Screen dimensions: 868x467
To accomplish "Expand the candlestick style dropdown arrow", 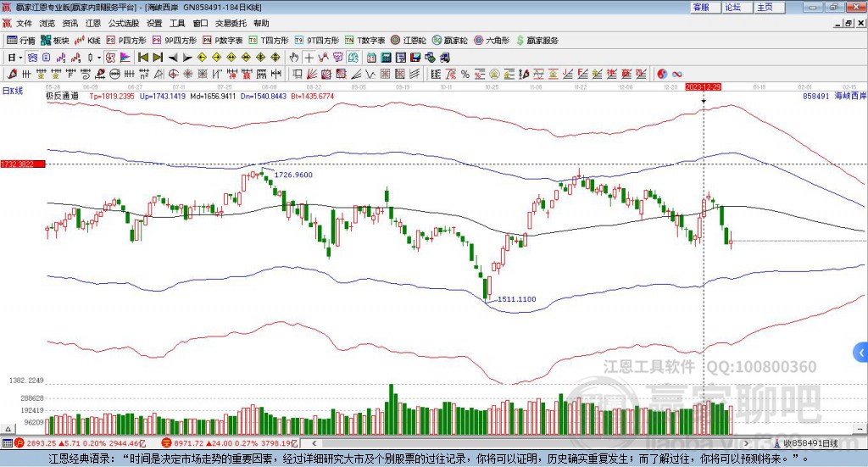I will pyautogui.click(x=99, y=58).
